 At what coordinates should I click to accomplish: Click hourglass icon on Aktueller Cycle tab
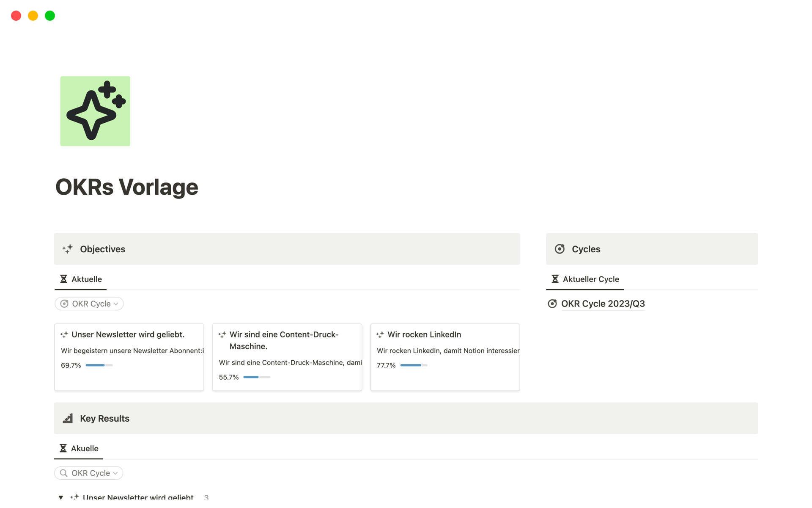coord(555,279)
